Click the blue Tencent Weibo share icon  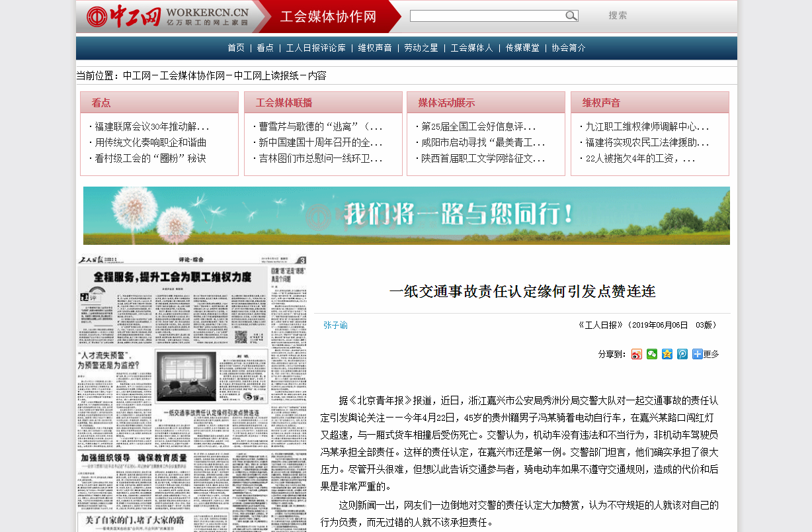[682, 354]
